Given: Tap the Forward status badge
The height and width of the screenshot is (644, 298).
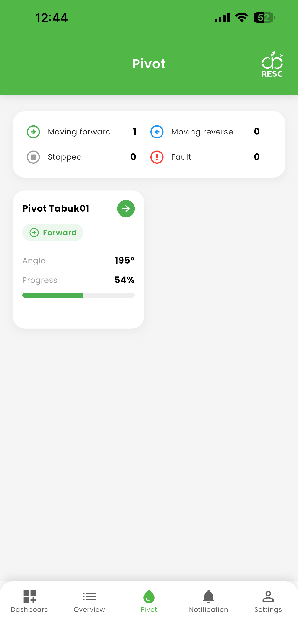Looking at the screenshot, I should pyautogui.click(x=53, y=233).
